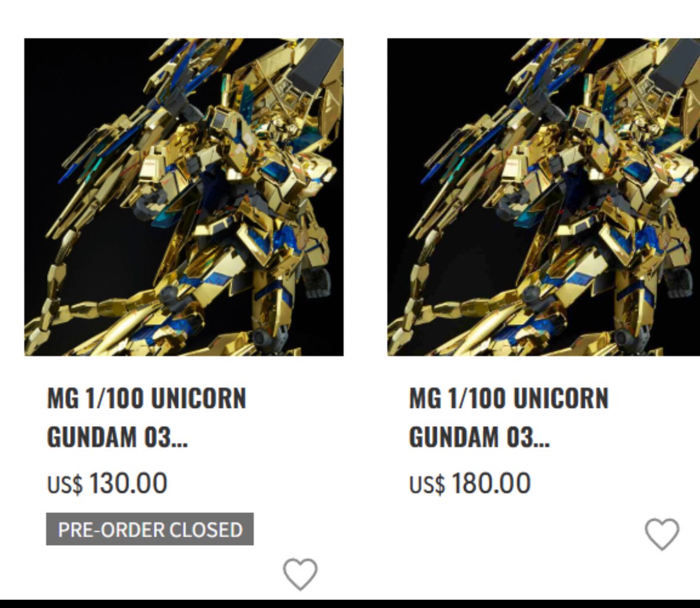The image size is (700, 608).
Task: Open the right gold Gundam product image
Action: pos(543,197)
